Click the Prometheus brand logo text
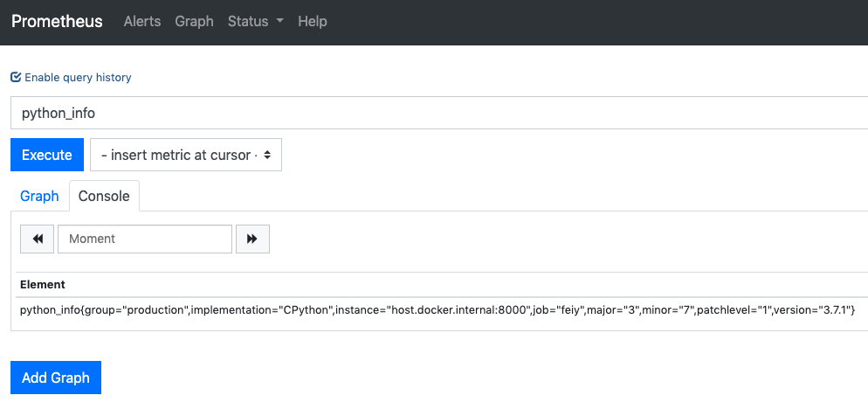 [x=57, y=22]
